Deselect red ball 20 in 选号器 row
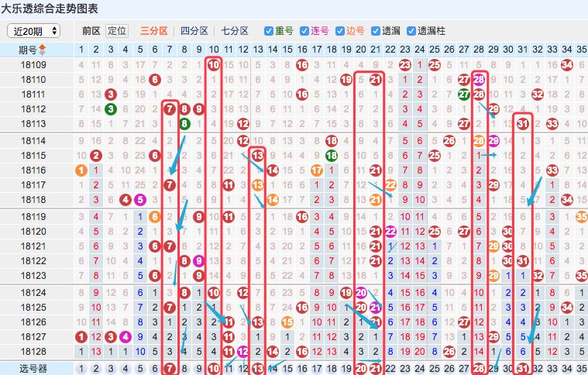The image size is (588, 375). click(x=361, y=369)
